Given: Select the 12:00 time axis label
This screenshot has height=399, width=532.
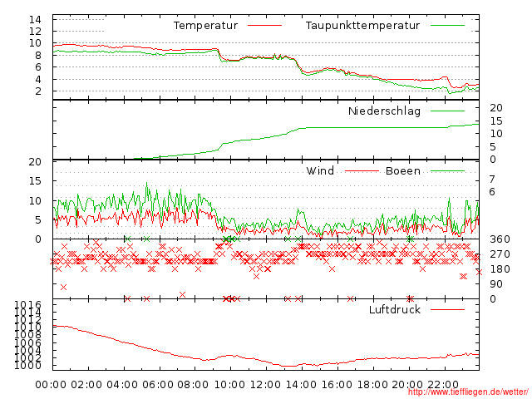Looking at the screenshot, I should (265, 385).
